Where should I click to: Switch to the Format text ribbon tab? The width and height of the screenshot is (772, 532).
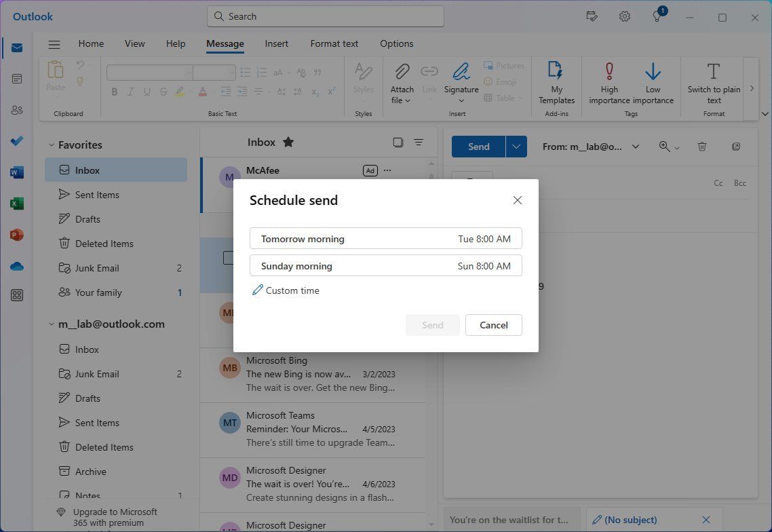pyautogui.click(x=334, y=43)
